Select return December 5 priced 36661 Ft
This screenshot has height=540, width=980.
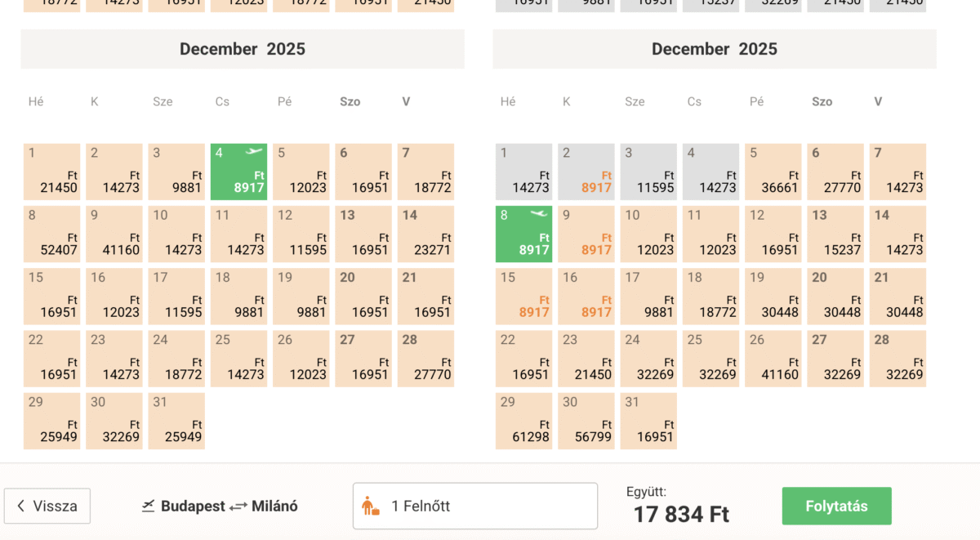click(x=773, y=172)
